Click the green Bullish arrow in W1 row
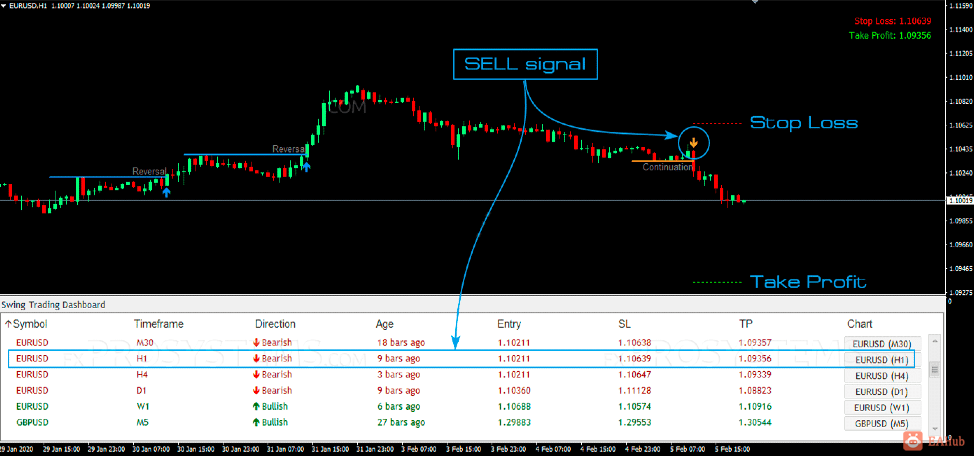Image resolution: width=974 pixels, height=456 pixels. (x=256, y=407)
